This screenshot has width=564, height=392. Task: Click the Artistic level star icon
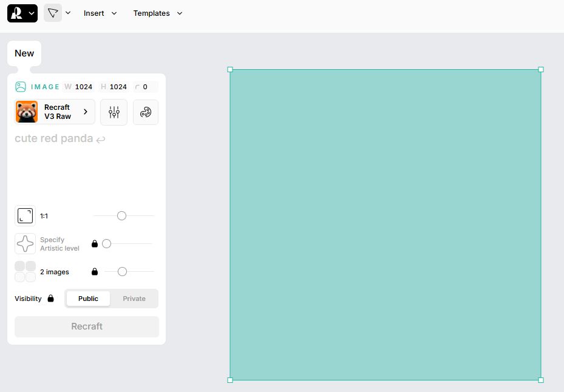[x=25, y=244]
